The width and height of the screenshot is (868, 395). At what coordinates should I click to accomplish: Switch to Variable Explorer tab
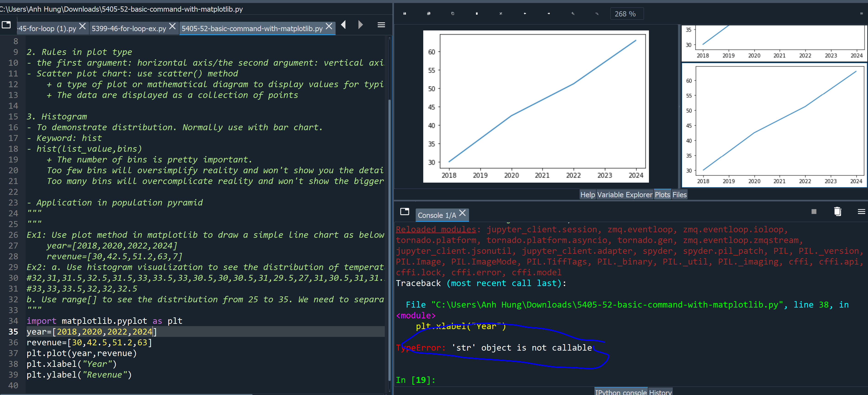pyautogui.click(x=625, y=195)
